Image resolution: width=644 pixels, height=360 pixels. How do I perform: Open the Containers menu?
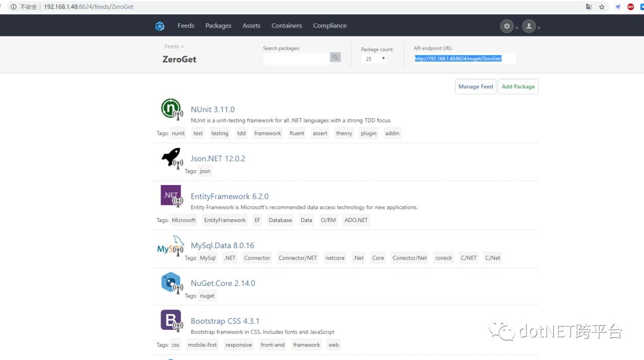pos(287,26)
